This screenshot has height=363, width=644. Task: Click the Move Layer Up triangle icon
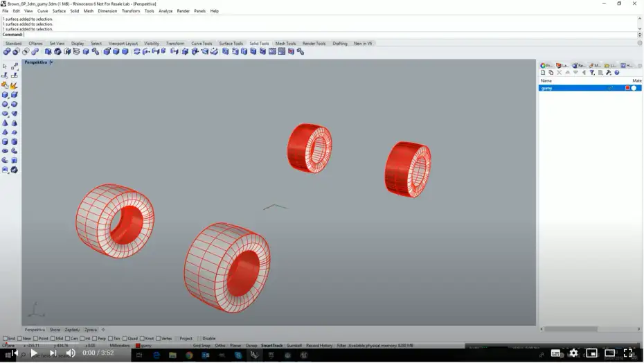[568, 73]
